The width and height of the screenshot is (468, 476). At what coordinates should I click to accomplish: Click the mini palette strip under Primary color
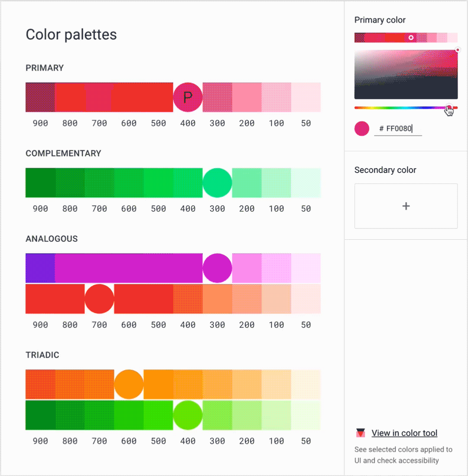point(390,38)
